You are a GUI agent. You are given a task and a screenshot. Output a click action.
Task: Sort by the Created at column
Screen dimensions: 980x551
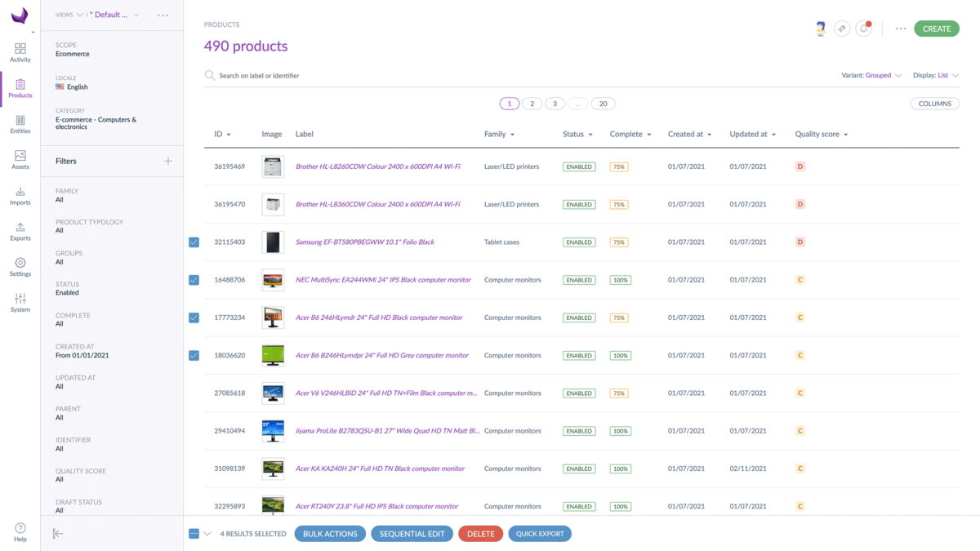[x=689, y=134]
